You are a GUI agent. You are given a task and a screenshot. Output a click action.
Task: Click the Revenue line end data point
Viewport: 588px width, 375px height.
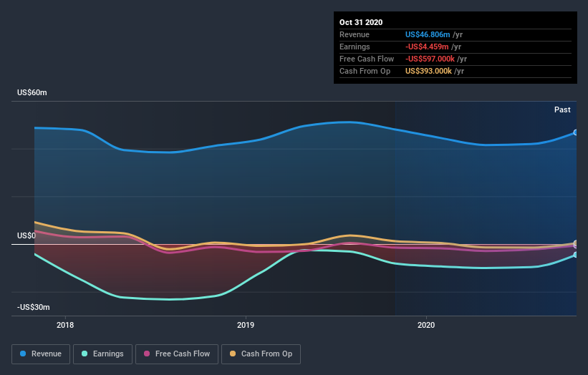[x=576, y=132]
